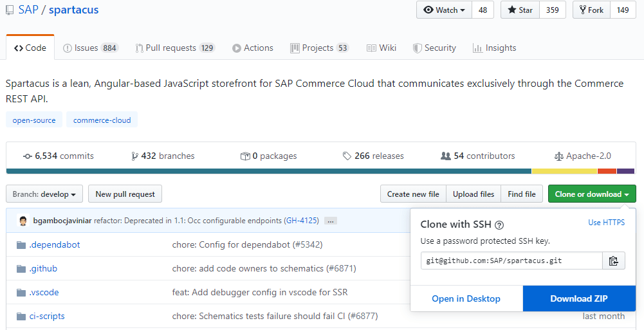Click the Download ZIP button
The width and height of the screenshot is (644, 330).
point(579,298)
